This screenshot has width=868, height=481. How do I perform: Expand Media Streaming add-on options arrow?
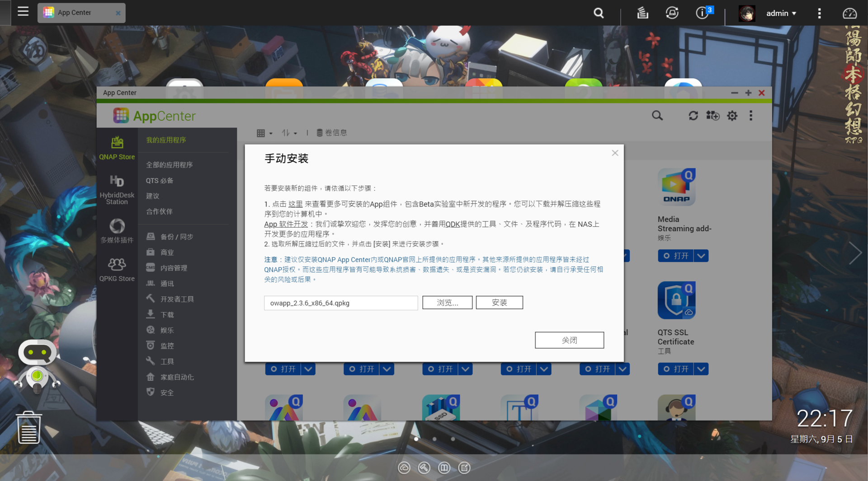(701, 256)
